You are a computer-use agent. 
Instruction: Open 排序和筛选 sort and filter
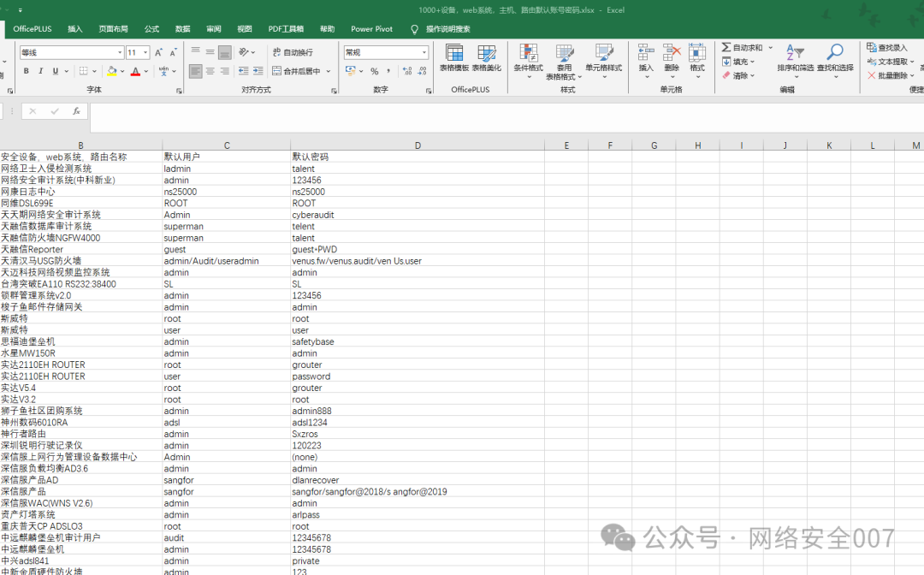click(795, 61)
